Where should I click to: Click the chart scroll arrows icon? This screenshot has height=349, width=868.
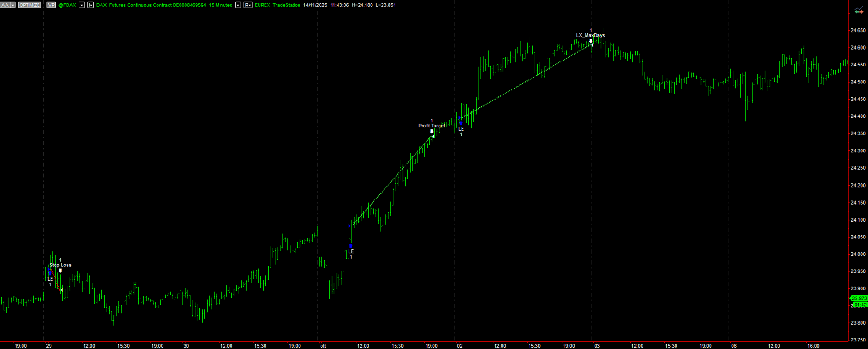pos(858,11)
